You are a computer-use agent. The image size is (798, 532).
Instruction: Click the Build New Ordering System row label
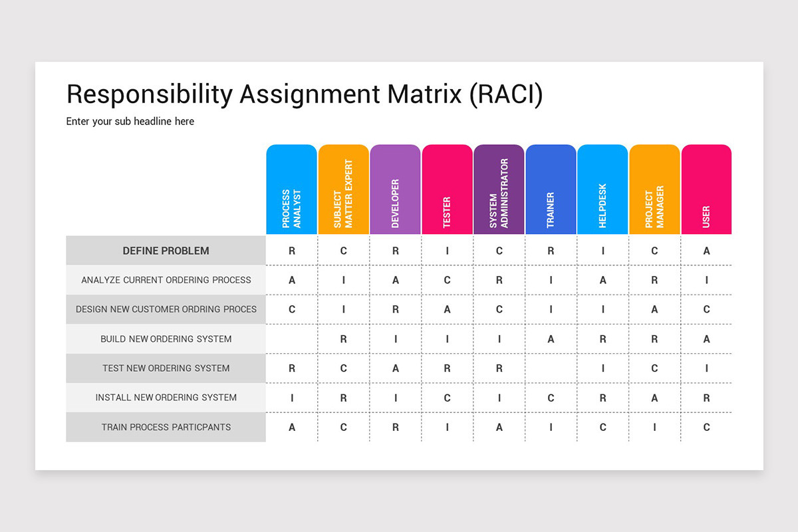(166, 338)
